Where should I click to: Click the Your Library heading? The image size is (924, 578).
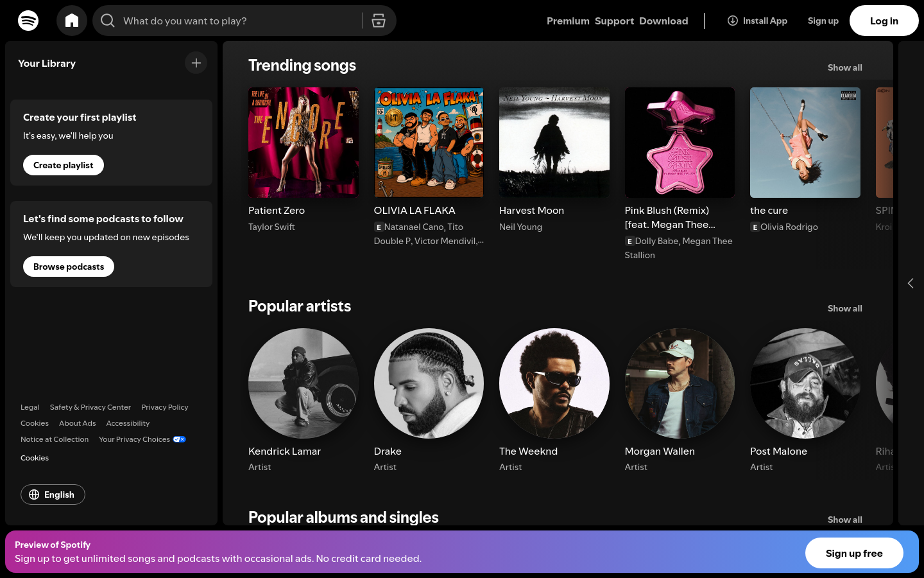(47, 63)
